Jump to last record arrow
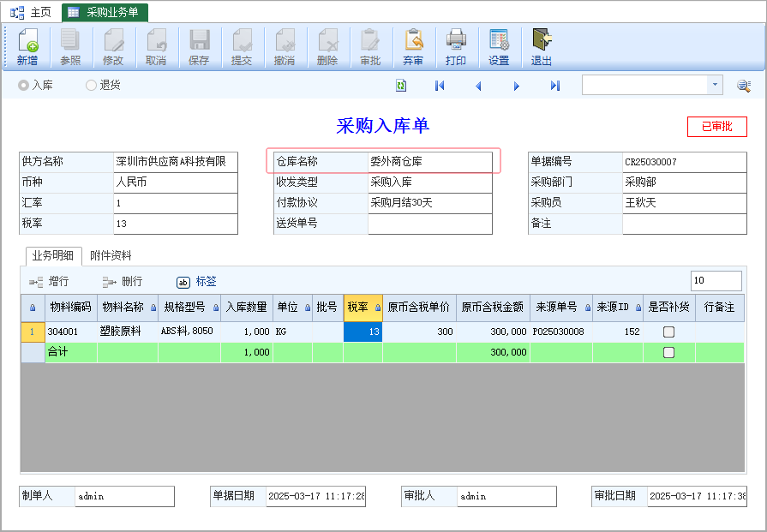This screenshot has height=532, width=767. coord(554,86)
